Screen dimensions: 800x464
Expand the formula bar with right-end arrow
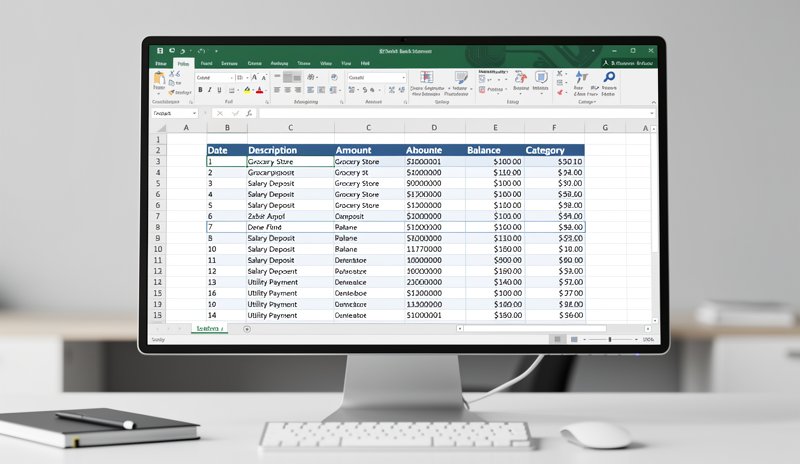(x=652, y=113)
